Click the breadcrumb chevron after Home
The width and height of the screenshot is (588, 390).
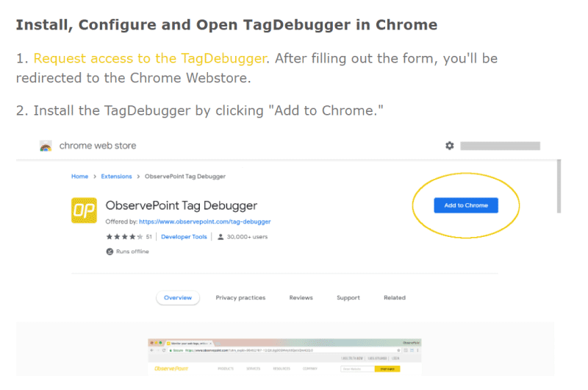tap(95, 177)
